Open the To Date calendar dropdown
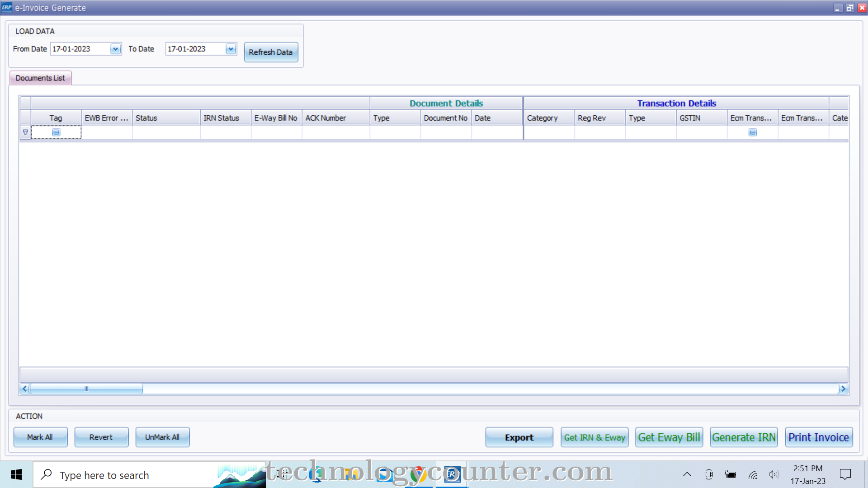The width and height of the screenshot is (868, 488). point(231,48)
